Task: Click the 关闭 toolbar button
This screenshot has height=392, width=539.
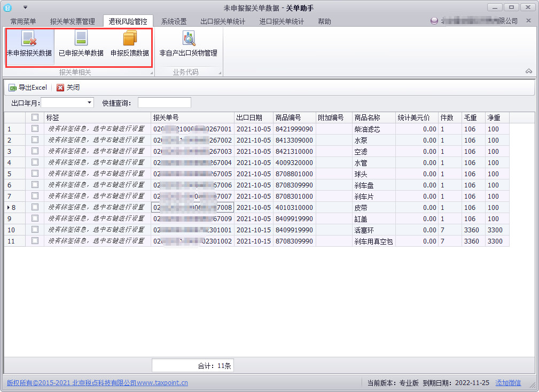Action: point(68,88)
